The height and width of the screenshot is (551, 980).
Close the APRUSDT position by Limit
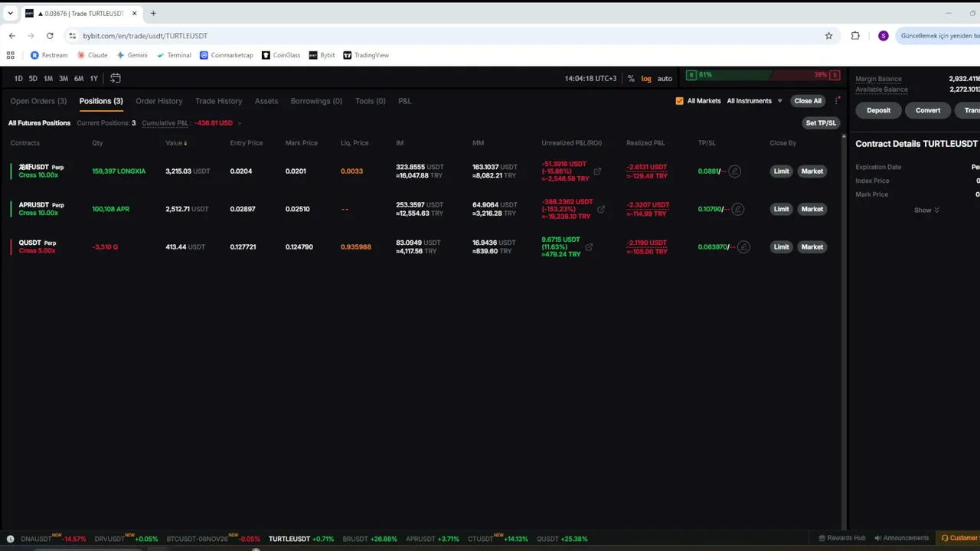click(781, 209)
